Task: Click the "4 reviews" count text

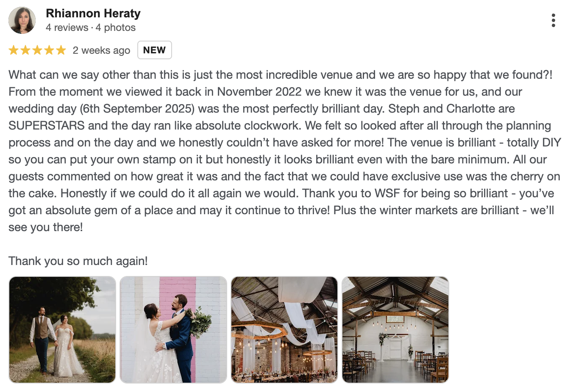Action: tap(67, 28)
